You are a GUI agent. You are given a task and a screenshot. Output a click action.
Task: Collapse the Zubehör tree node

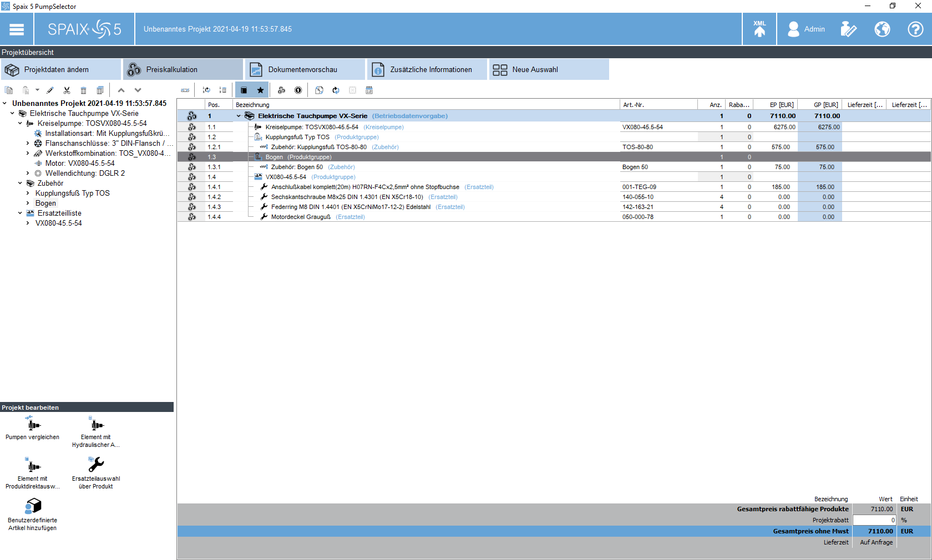[20, 184]
